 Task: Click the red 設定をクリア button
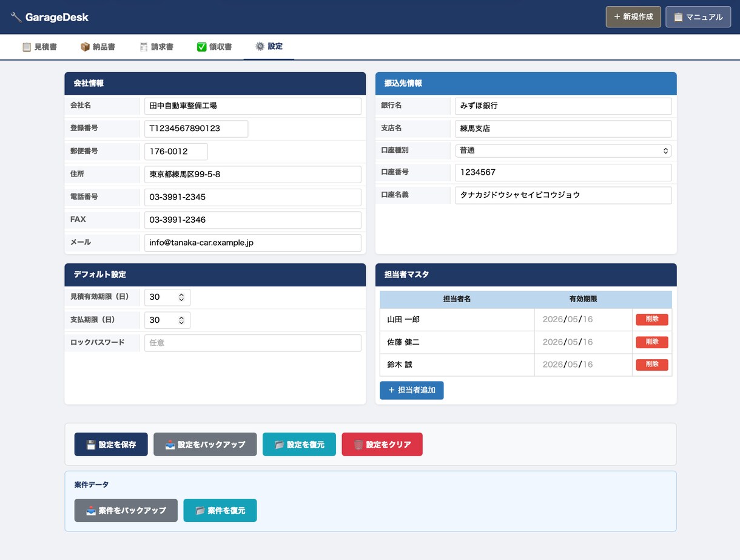tap(382, 444)
